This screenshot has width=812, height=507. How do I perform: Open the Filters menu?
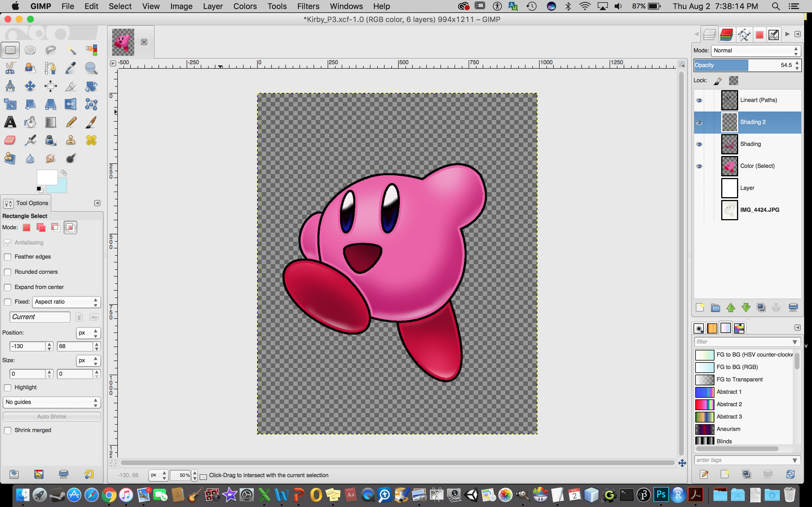[x=308, y=6]
